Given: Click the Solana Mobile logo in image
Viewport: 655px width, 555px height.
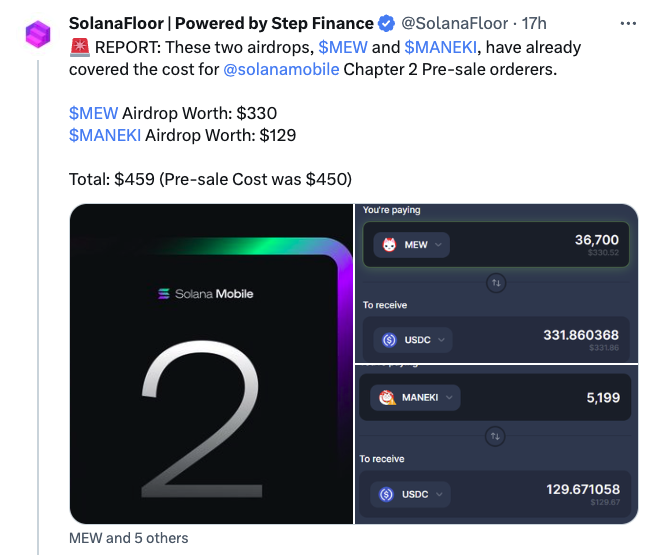Looking at the screenshot, I should tap(165, 294).
